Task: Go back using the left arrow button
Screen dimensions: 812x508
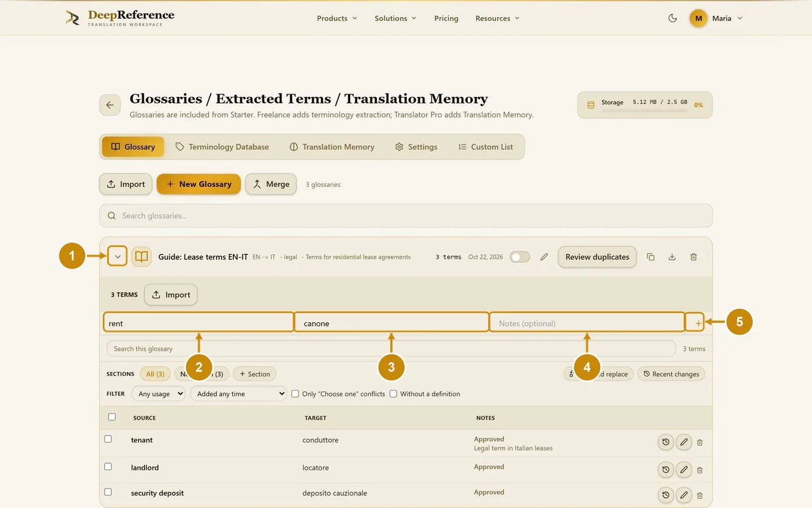Action: [x=110, y=105]
